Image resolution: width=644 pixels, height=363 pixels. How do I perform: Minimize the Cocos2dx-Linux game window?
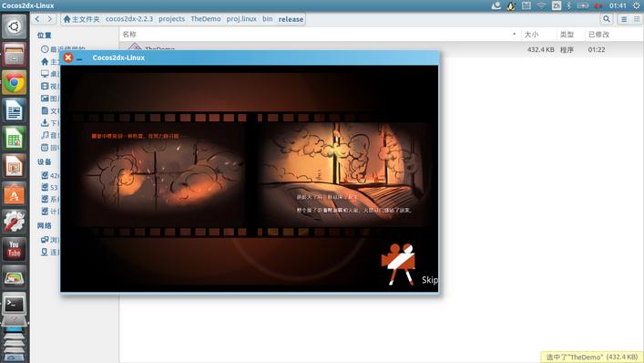[x=79, y=58]
